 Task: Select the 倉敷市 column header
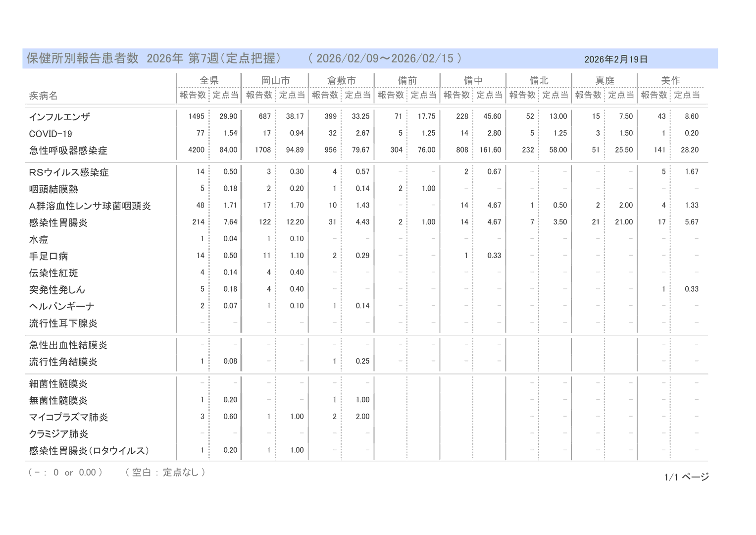point(341,80)
